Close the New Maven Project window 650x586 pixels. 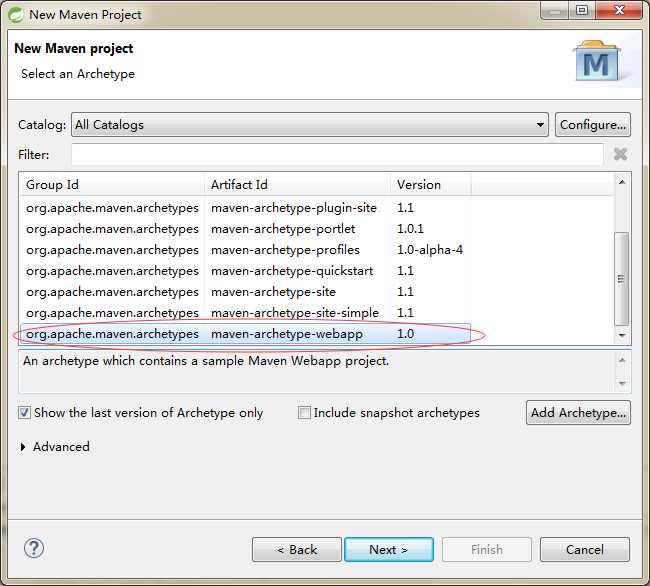619,10
